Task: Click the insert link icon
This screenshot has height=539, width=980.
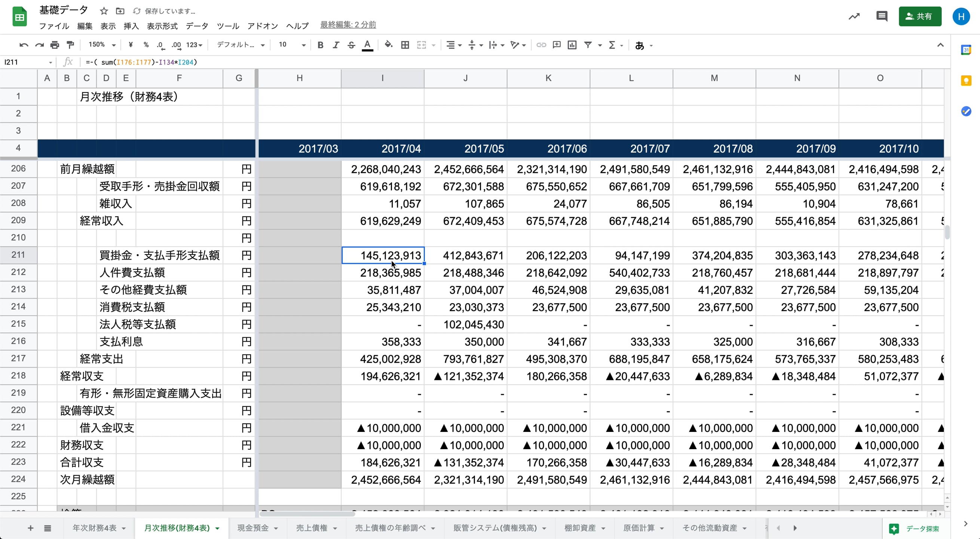Action: [x=541, y=45]
